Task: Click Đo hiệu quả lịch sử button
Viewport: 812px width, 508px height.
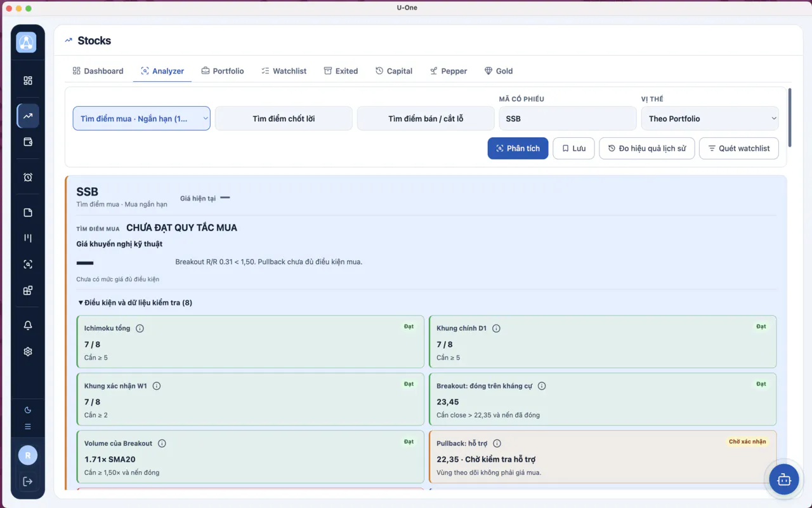Action: 647,149
